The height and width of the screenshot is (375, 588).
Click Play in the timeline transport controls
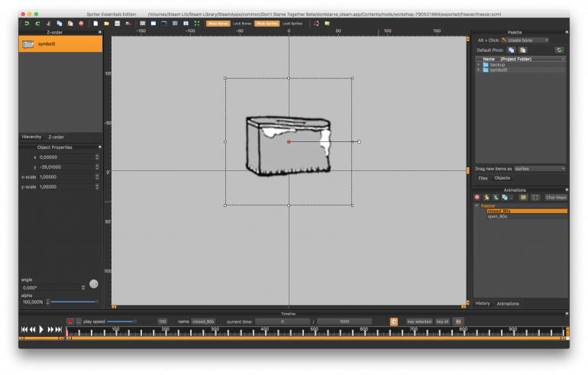pos(41,329)
